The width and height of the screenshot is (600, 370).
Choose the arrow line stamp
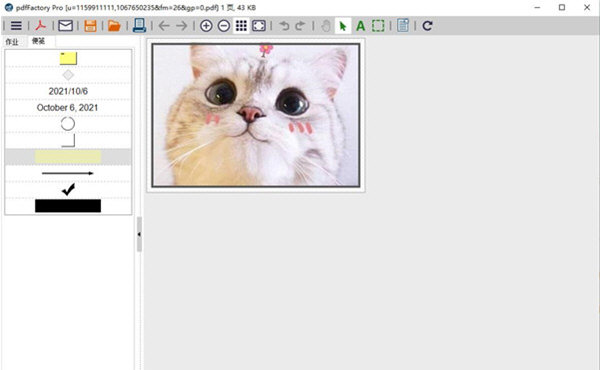[x=68, y=173]
